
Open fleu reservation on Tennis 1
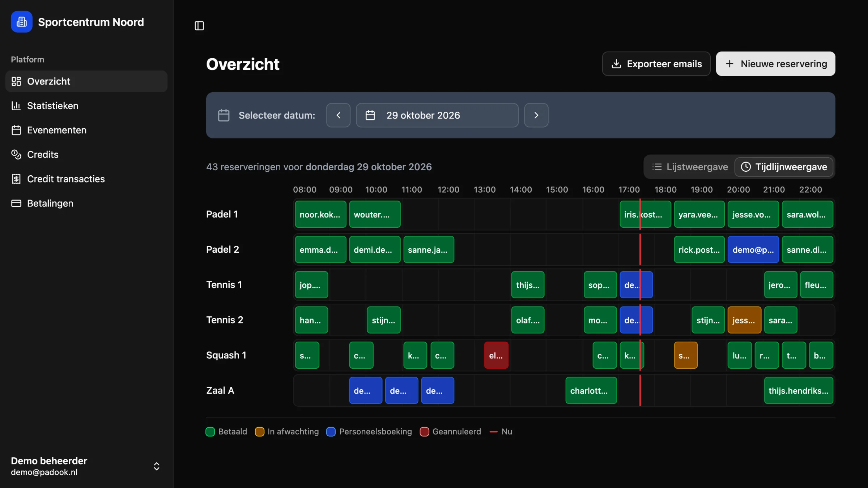point(817,285)
